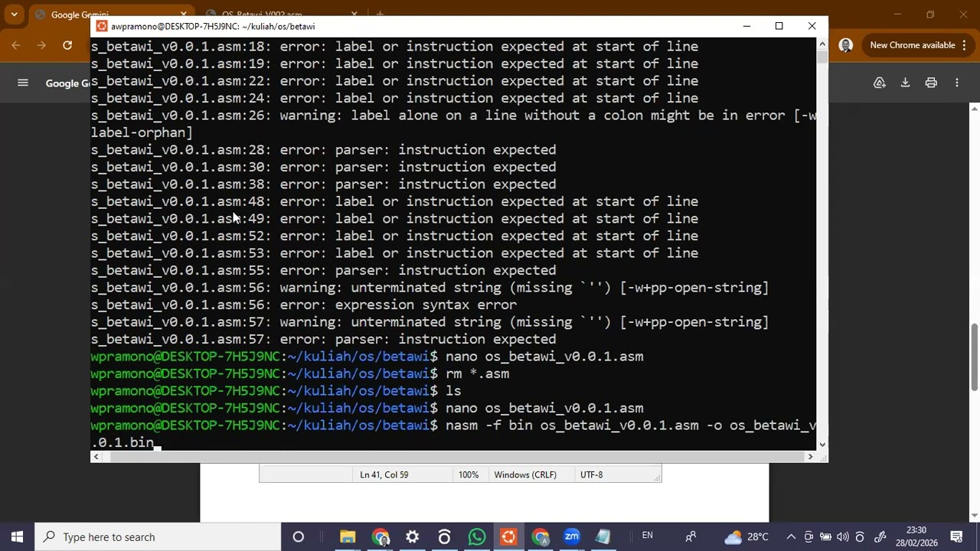Download the document in the viewer
This screenshot has width=980, height=551.
[905, 83]
